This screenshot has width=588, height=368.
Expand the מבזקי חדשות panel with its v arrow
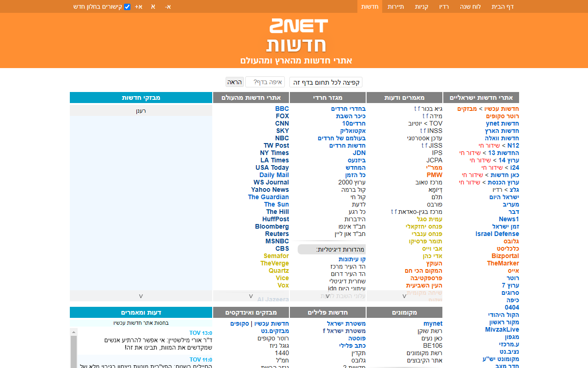point(141,296)
